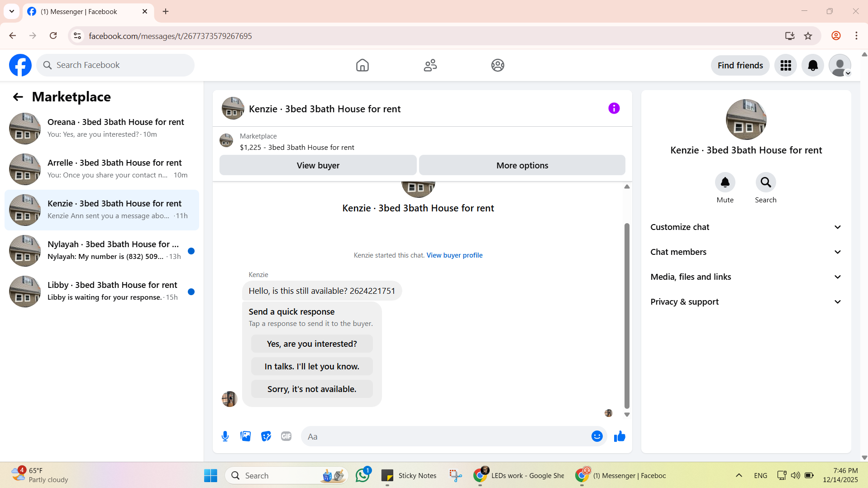Image resolution: width=868 pixels, height=488 pixels.
Task: Record a voice clip with microphone icon
Action: coord(225,436)
